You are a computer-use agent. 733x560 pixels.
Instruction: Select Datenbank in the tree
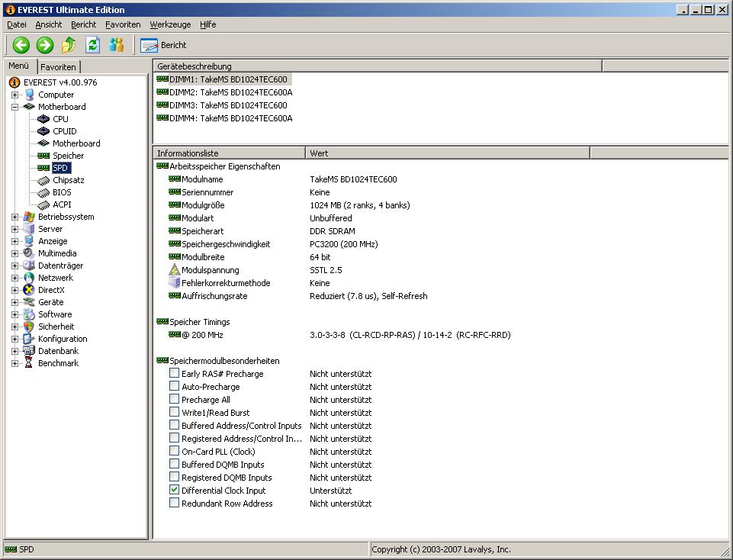click(x=58, y=351)
